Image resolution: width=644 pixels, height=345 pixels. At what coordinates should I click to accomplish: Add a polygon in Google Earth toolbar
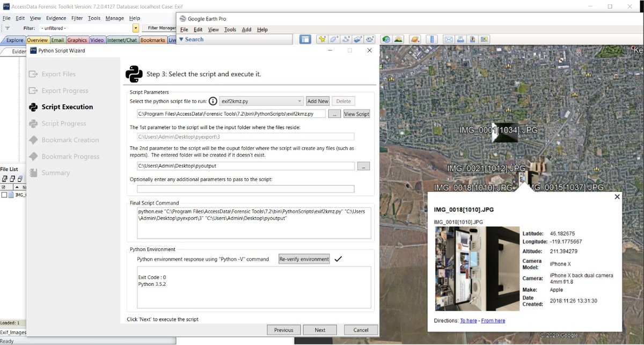point(334,39)
